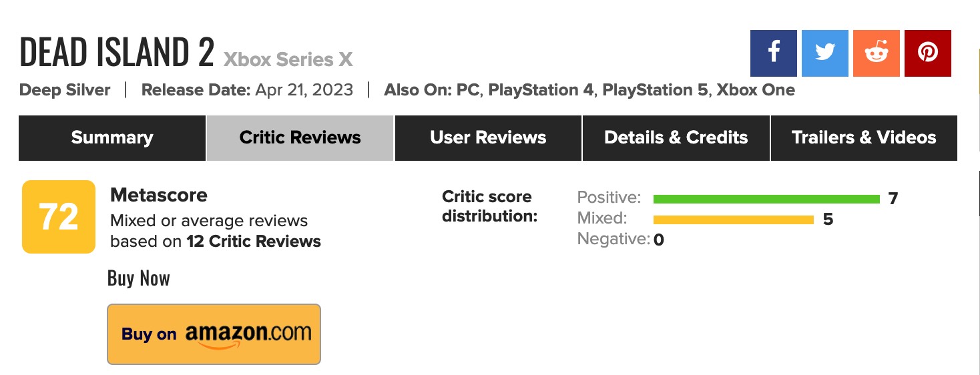
Task: Click the Buy on Amazon button
Action: click(214, 334)
